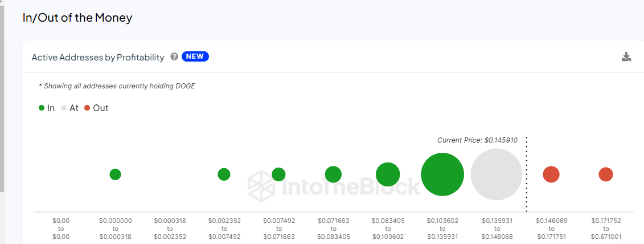The image size is (644, 244).
Task: Click green bubble above $0.071663 to $0.083405
Action: pyautogui.click(x=333, y=174)
